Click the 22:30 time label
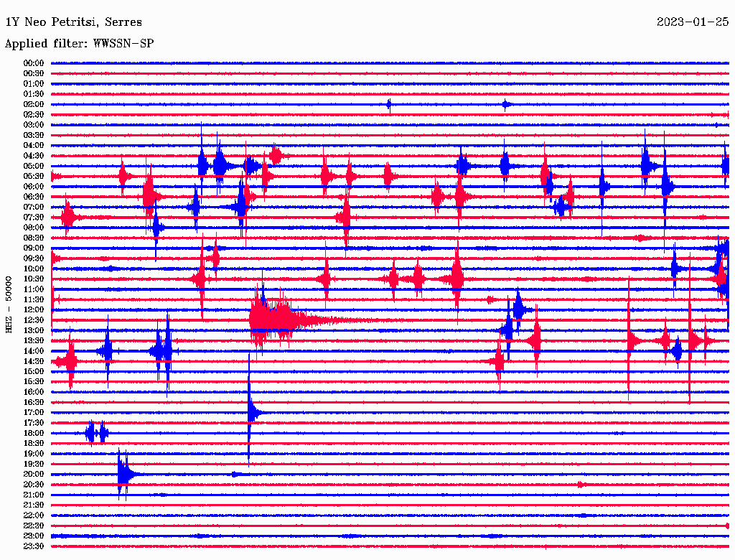Image resolution: width=735 pixels, height=560 pixels. [33, 526]
